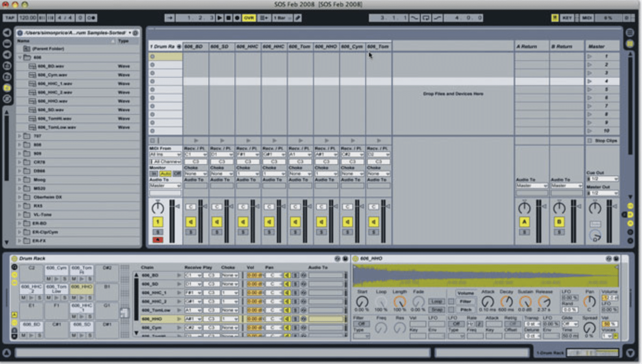Click the browser show/hide triangle icon
The image size is (642, 364).
7,32
